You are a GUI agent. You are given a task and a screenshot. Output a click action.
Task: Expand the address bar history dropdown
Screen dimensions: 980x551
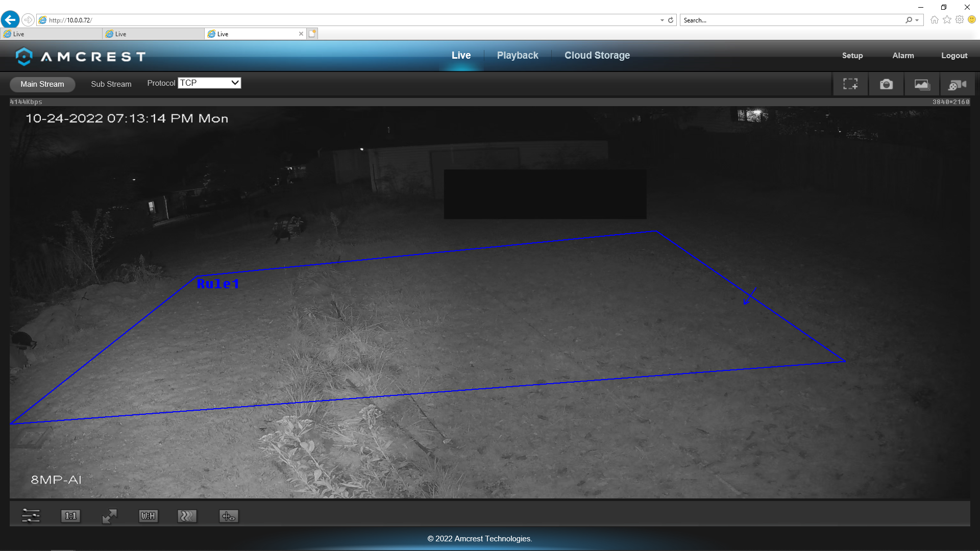[x=662, y=20]
